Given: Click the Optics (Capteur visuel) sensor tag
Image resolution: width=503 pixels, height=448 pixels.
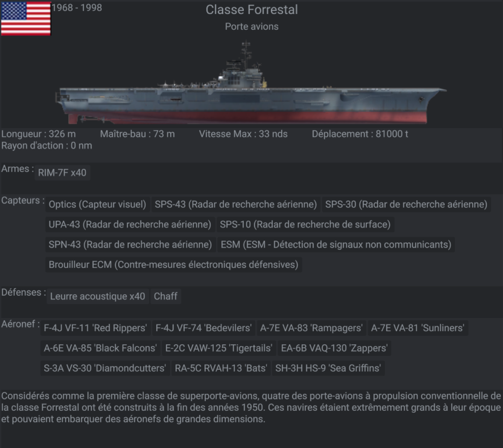Looking at the screenshot, I should [x=97, y=204].
